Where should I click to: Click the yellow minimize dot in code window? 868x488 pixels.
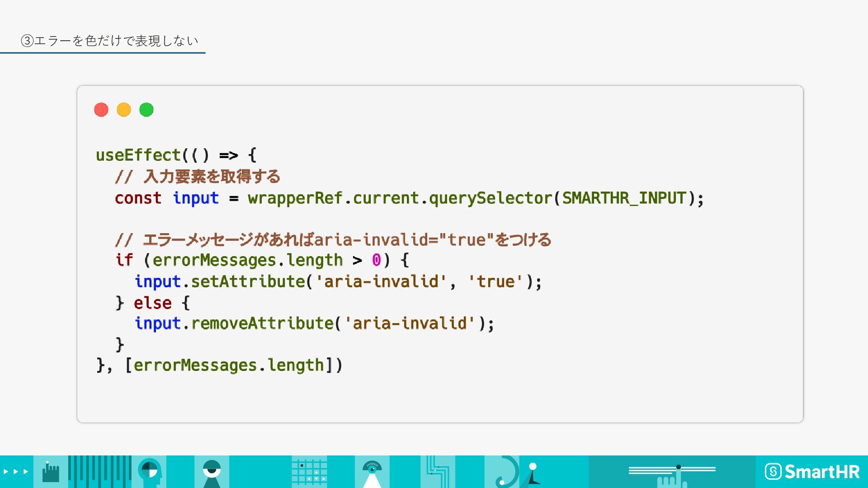124,110
